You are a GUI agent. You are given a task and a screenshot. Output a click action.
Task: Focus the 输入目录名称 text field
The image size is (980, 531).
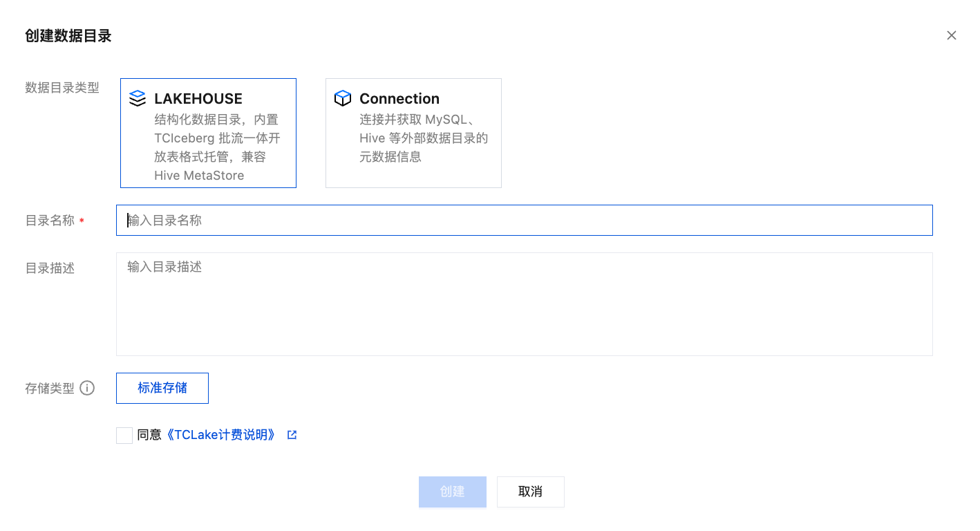[x=524, y=221]
